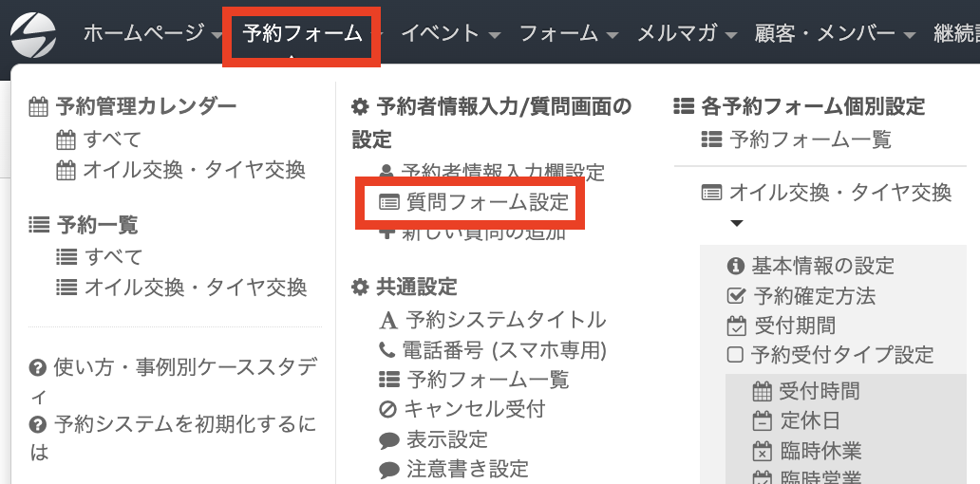Click the info icon beside 基本情報の設定
The image size is (980, 484).
pos(735,267)
